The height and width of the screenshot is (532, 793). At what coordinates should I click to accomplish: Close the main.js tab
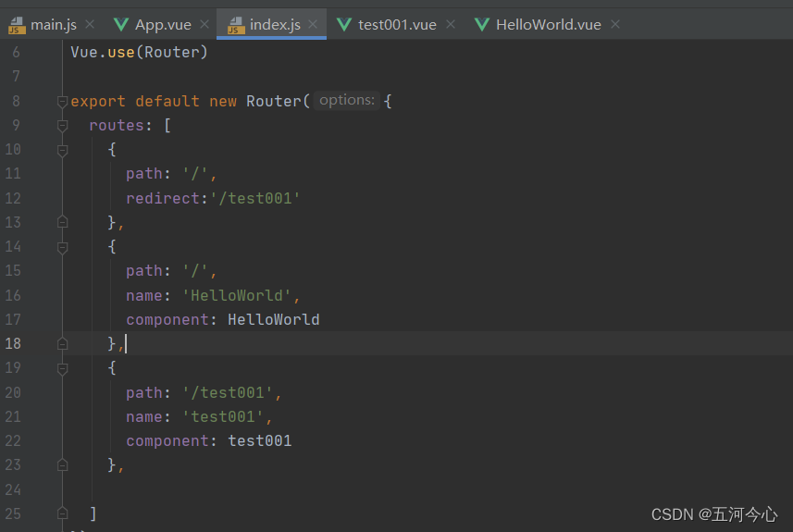pos(90,24)
